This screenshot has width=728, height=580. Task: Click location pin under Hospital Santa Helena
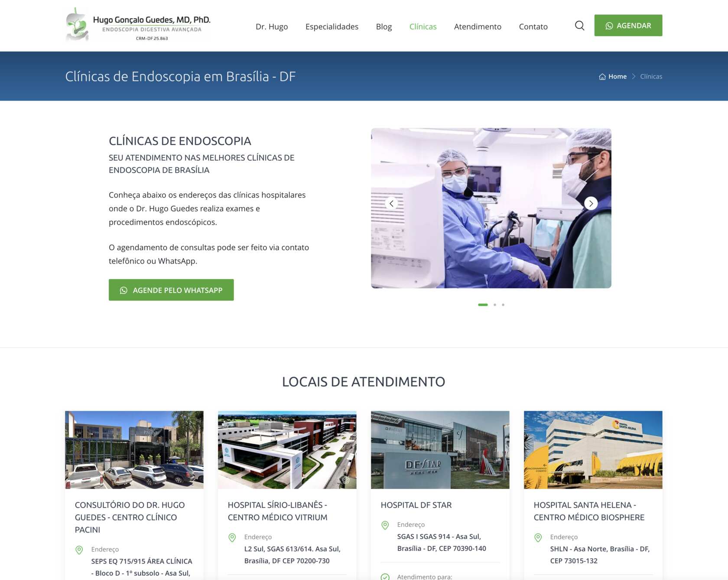pyautogui.click(x=538, y=538)
